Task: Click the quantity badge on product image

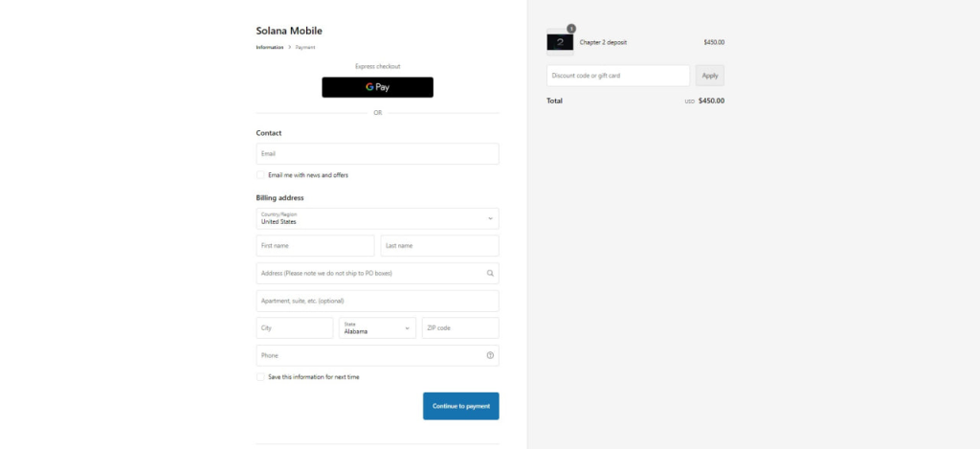Action: pos(571,29)
